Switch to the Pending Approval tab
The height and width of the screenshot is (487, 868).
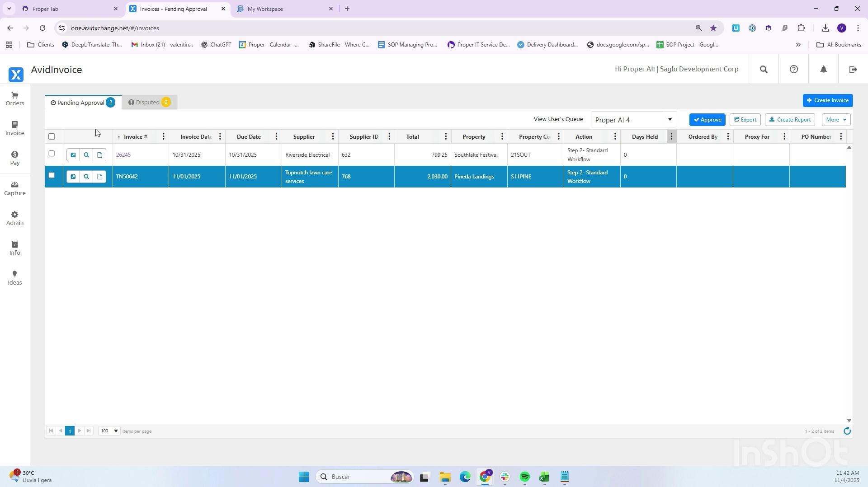83,103
